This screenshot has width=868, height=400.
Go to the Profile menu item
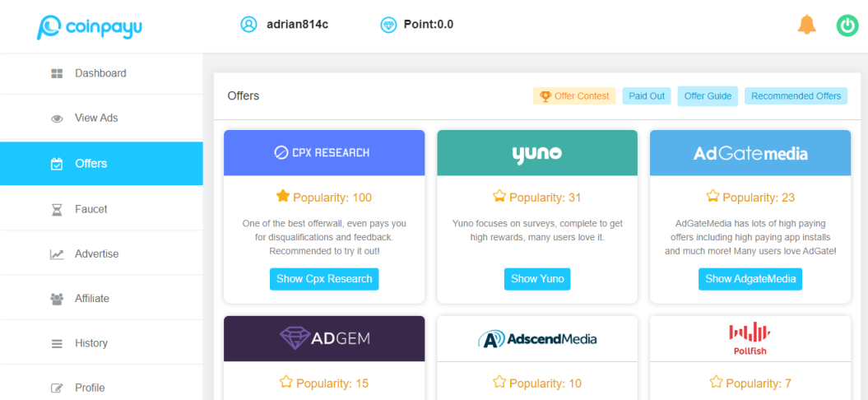click(x=90, y=388)
